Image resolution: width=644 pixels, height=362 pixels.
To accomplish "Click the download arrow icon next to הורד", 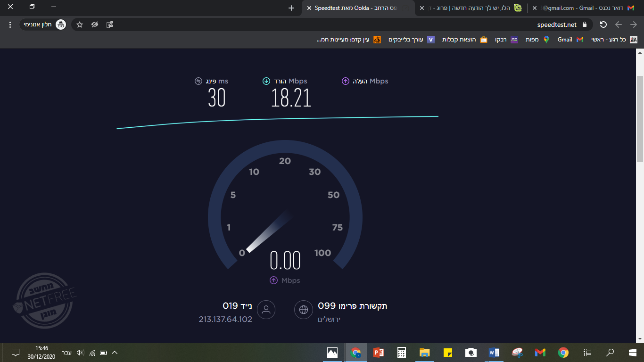I will click(x=266, y=81).
